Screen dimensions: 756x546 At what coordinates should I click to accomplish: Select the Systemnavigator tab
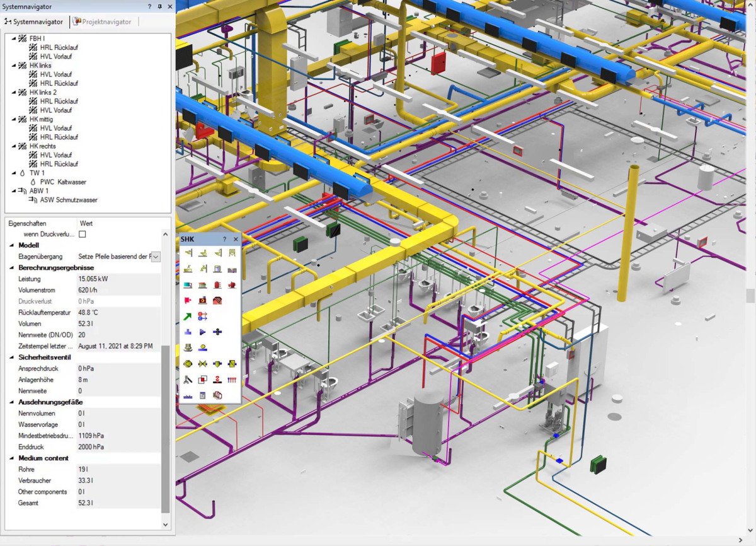(34, 21)
